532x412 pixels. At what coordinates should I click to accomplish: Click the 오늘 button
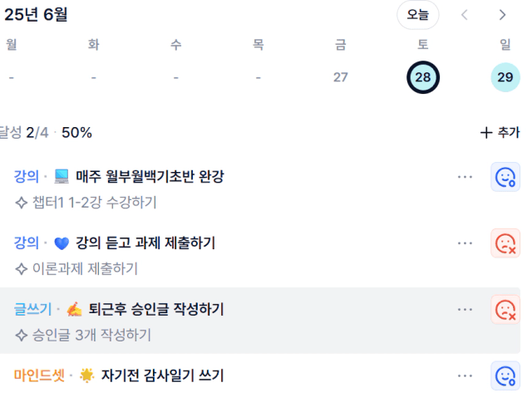(x=417, y=15)
